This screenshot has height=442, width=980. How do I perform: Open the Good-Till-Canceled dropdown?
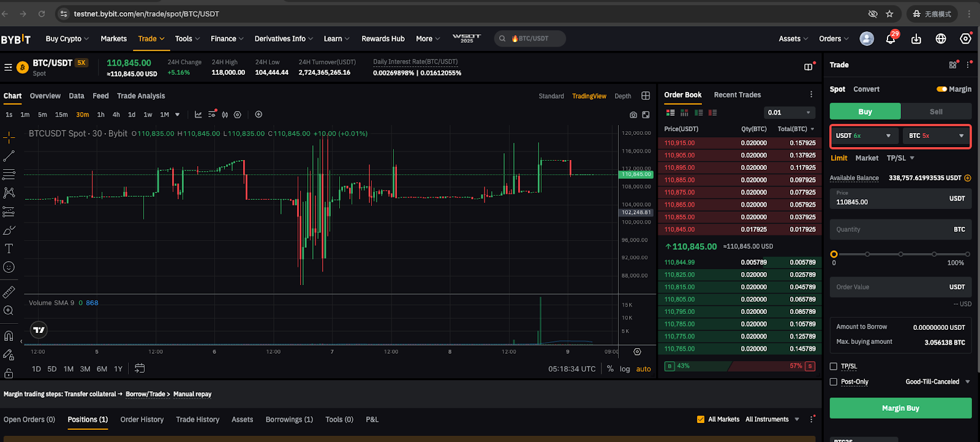point(938,382)
